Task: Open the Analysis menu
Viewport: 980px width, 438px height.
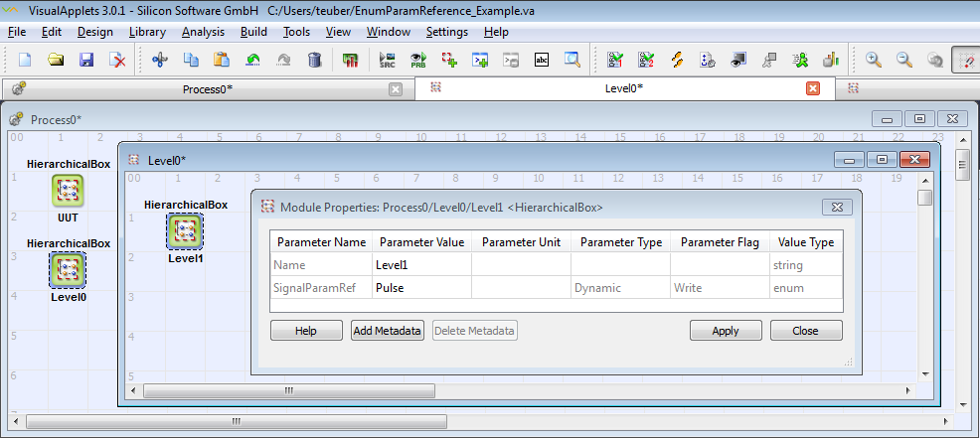Action: pyautogui.click(x=203, y=32)
